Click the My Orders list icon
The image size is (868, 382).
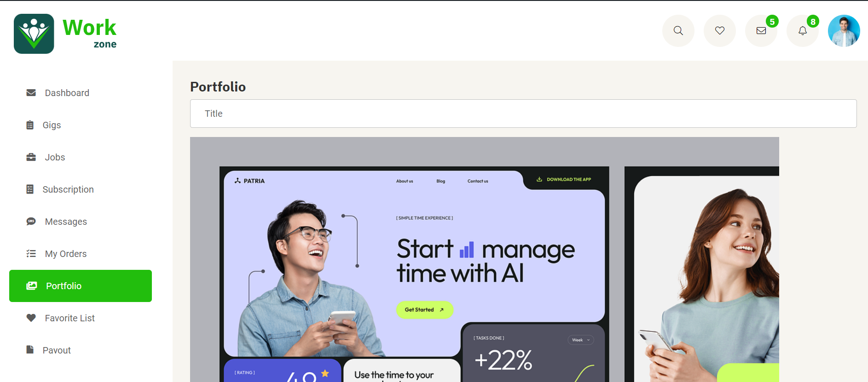[31, 254]
